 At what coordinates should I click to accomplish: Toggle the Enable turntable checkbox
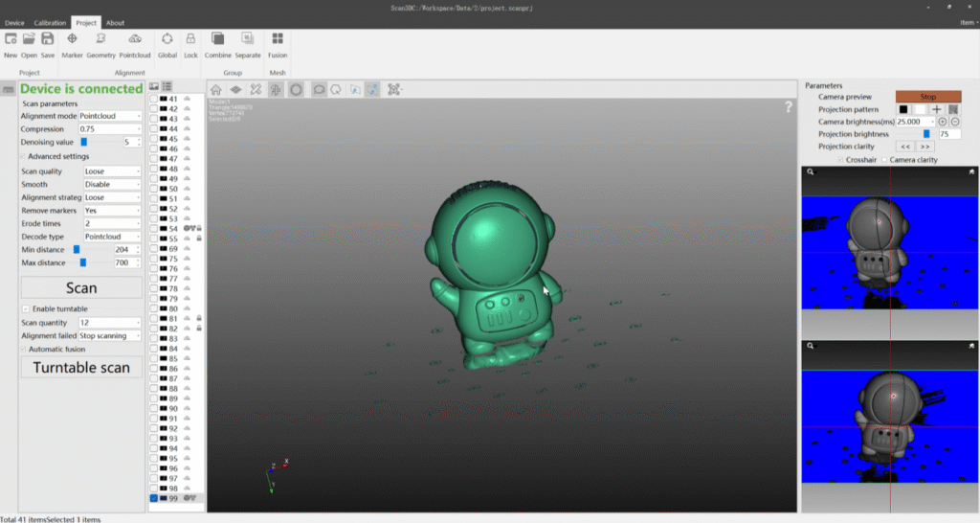coord(25,308)
